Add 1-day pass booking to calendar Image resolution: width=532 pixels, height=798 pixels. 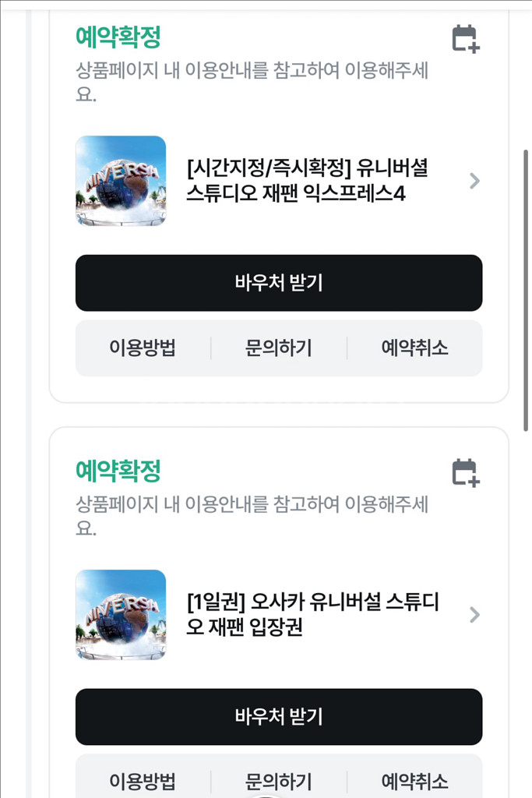466,472
